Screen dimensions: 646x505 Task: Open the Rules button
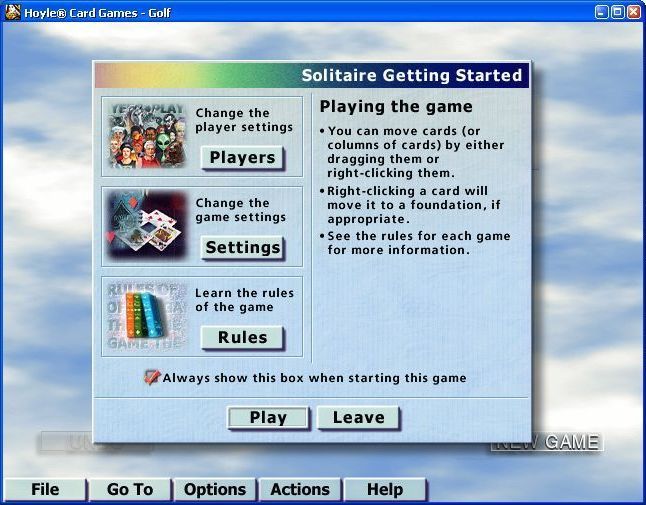pyautogui.click(x=242, y=338)
